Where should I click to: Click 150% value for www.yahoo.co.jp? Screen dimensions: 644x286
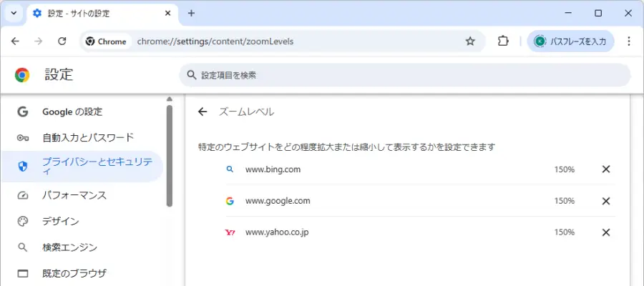point(565,232)
